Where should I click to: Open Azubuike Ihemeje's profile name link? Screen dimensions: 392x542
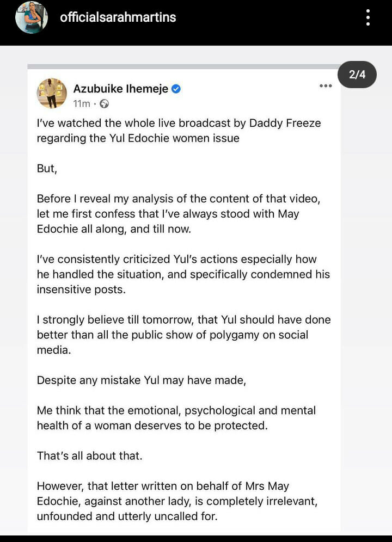[121, 89]
